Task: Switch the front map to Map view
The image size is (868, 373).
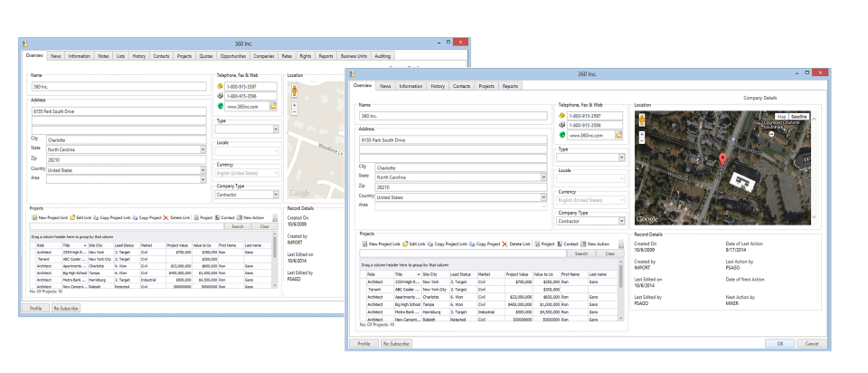Action: [x=781, y=117]
